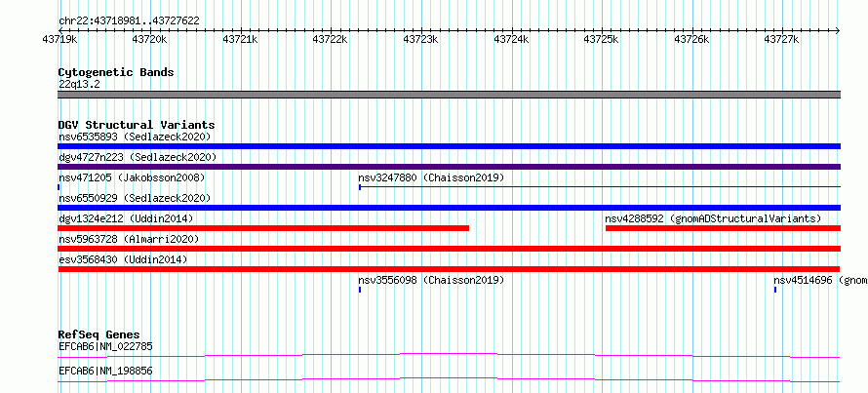Screen dimensions: 868x393
Task: Click the nsv3247880 (Chaisson2019) label
Action: coord(431,177)
